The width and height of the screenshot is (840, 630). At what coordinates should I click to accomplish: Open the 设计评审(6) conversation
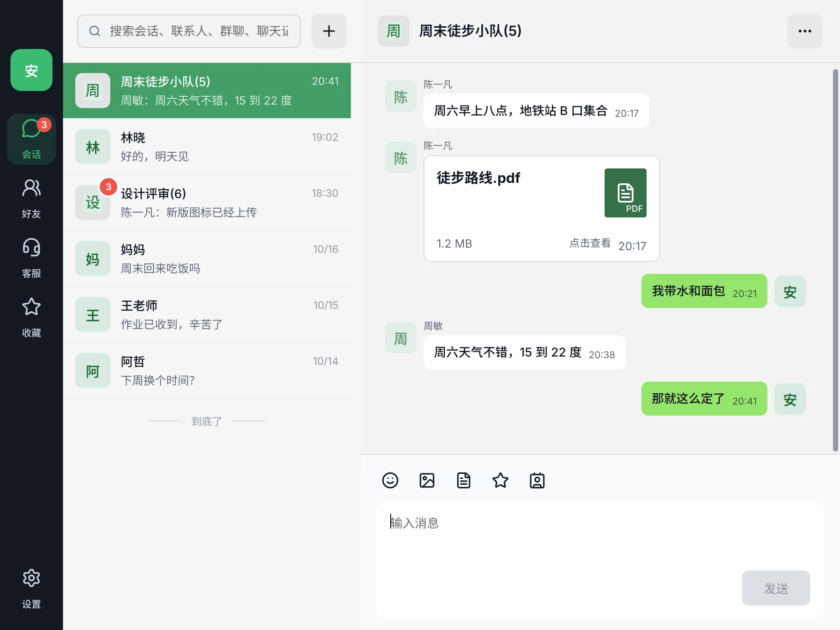coord(207,203)
